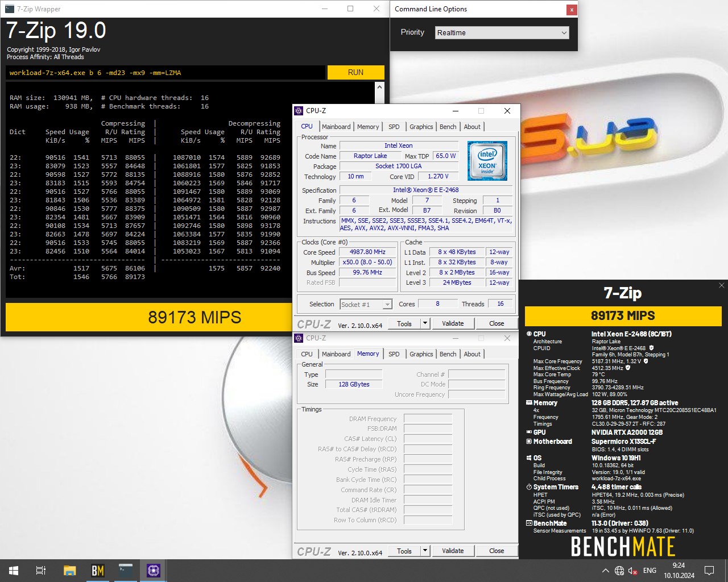Click Validate in upper CPU-Z window
Viewport: 728px width, 582px height.
[453, 323]
